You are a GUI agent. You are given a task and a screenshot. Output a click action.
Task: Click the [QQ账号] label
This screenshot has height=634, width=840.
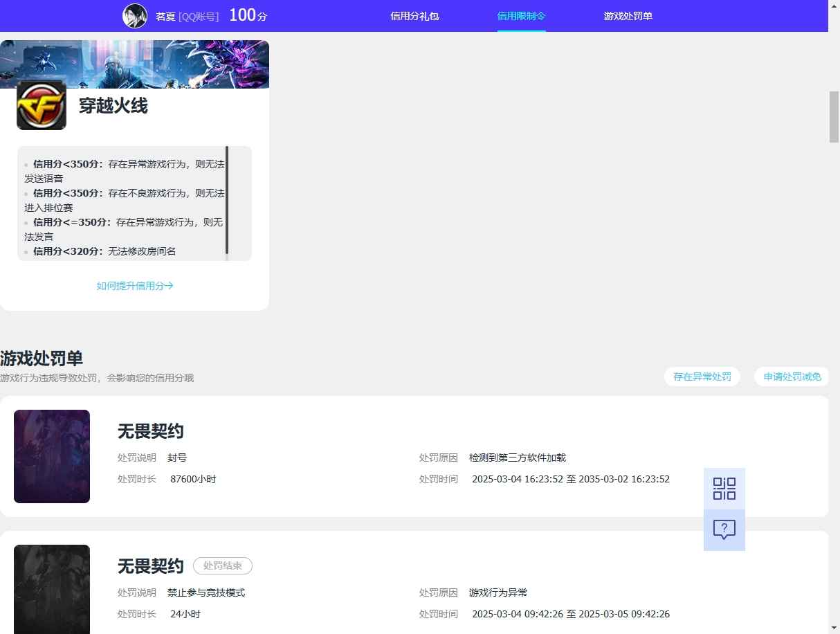(x=199, y=16)
